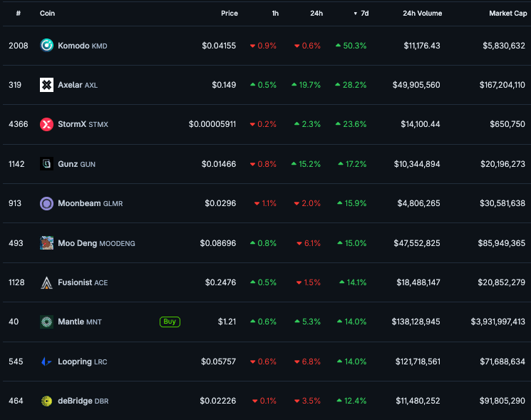Screen dimensions: 531x420
Task: Click the deBridge coin icon
Action: coord(46,401)
